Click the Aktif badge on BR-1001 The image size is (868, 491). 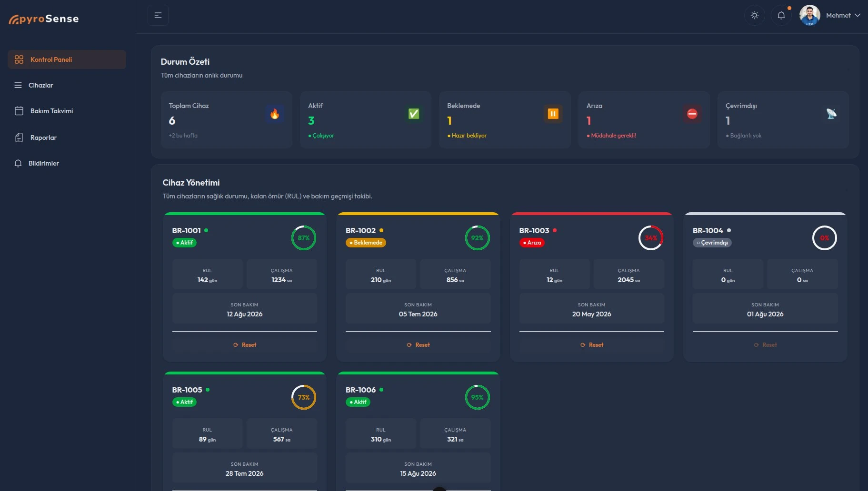(x=184, y=243)
